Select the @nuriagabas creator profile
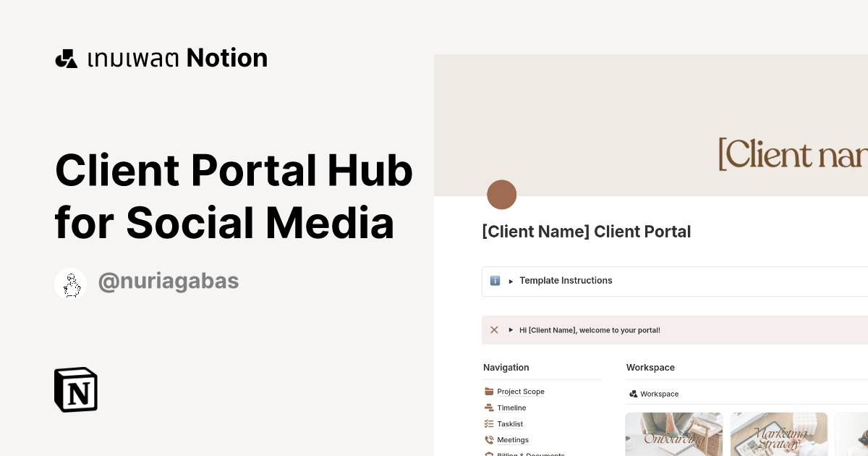 point(169,281)
